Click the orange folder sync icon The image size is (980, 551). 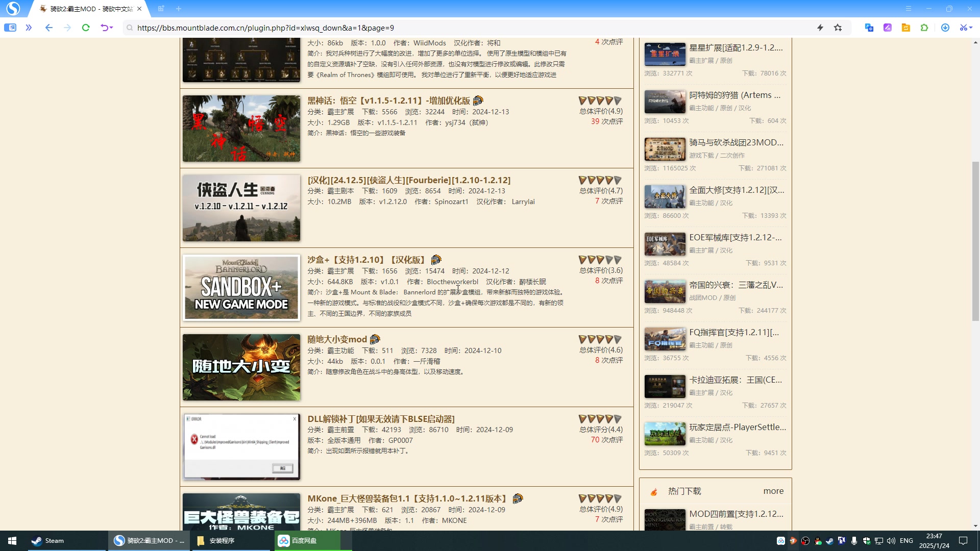click(906, 28)
